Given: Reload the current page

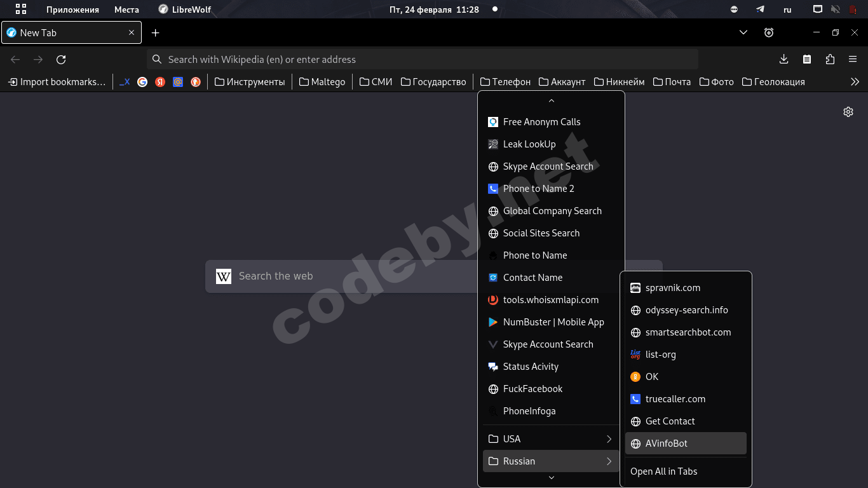Looking at the screenshot, I should [x=61, y=60].
